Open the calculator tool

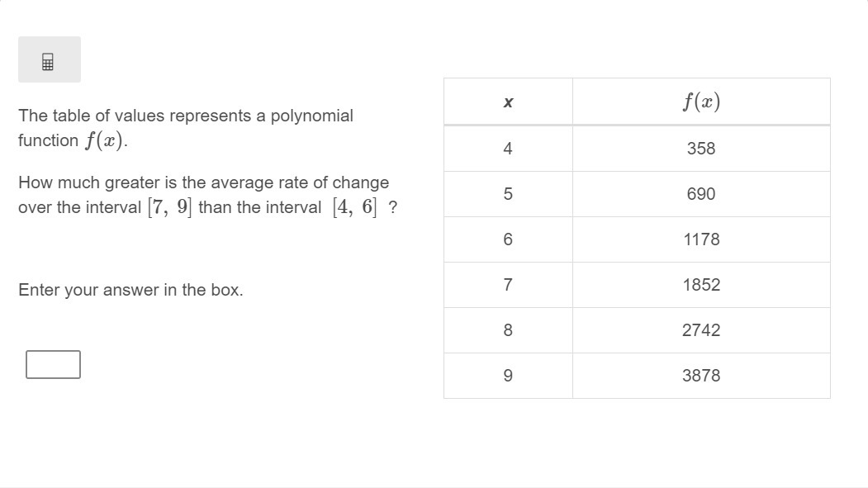pyautogui.click(x=49, y=60)
